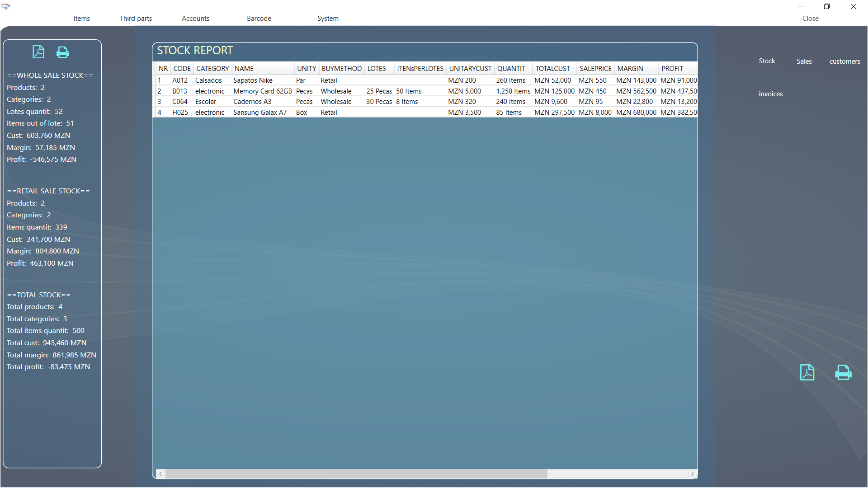This screenshot has height=488, width=868.
Task: Switch to the Sales report
Action: pyautogui.click(x=804, y=61)
